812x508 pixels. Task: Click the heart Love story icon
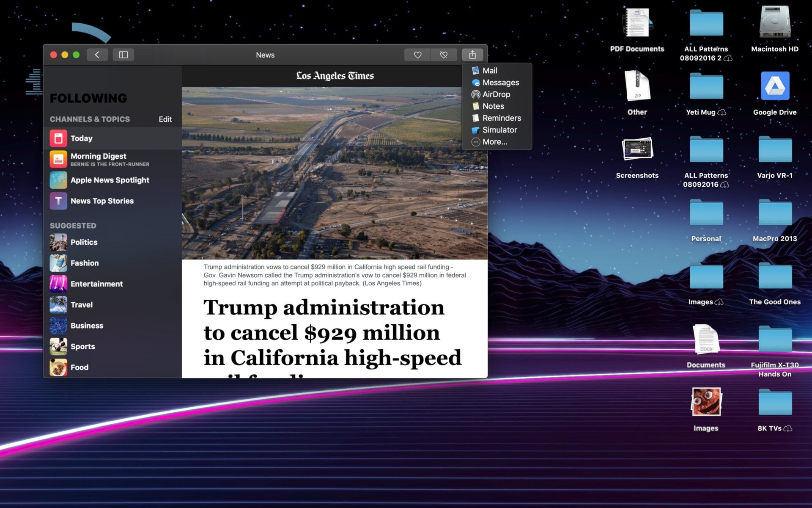click(x=417, y=55)
